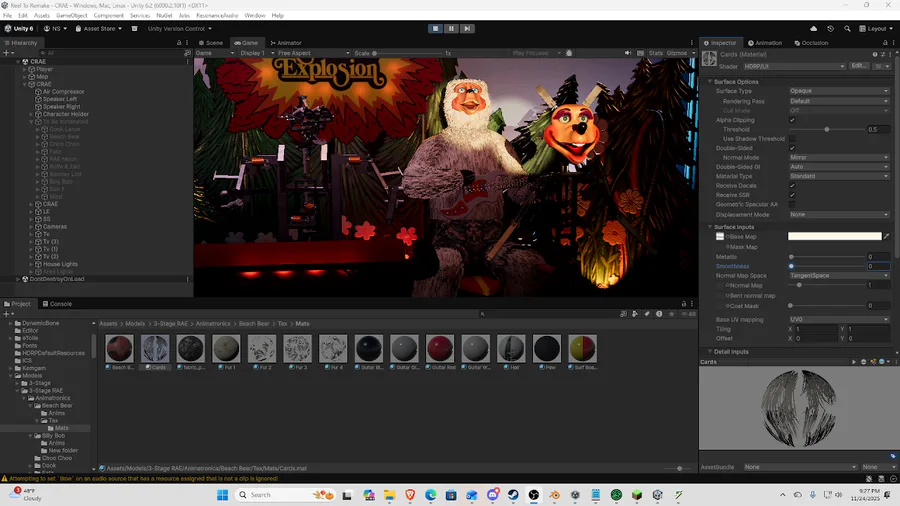The width and height of the screenshot is (900, 506).
Task: Select House Lights in the Hierarchy
Action: point(60,264)
